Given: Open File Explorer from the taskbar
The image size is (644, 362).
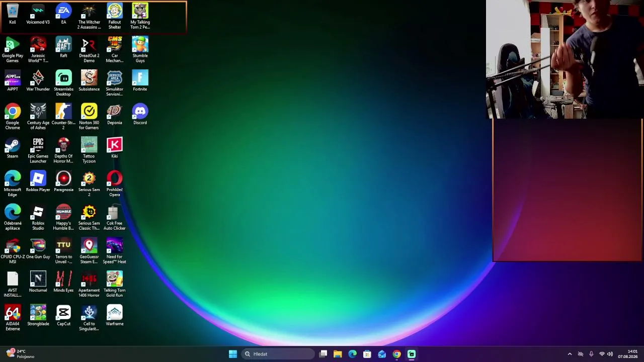Looking at the screenshot, I should click(x=338, y=354).
